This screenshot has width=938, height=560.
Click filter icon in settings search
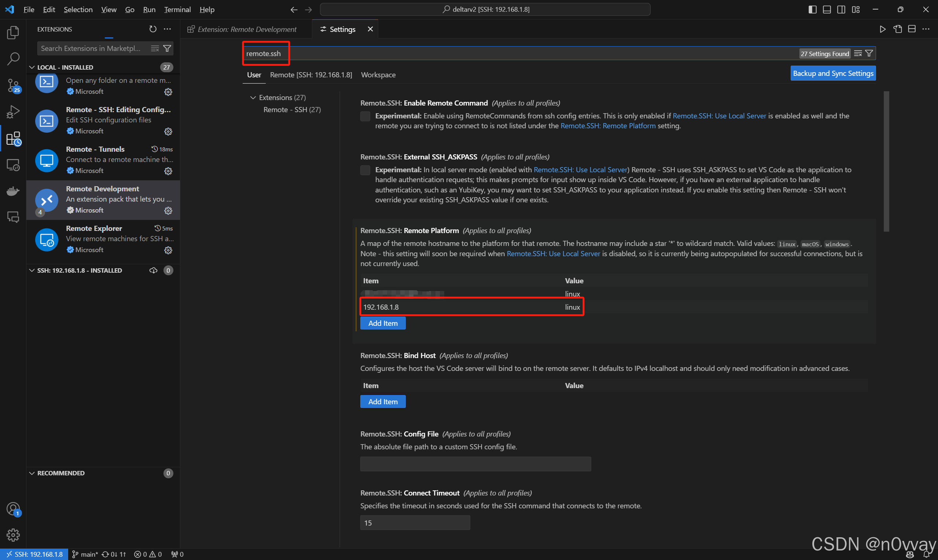869,54
